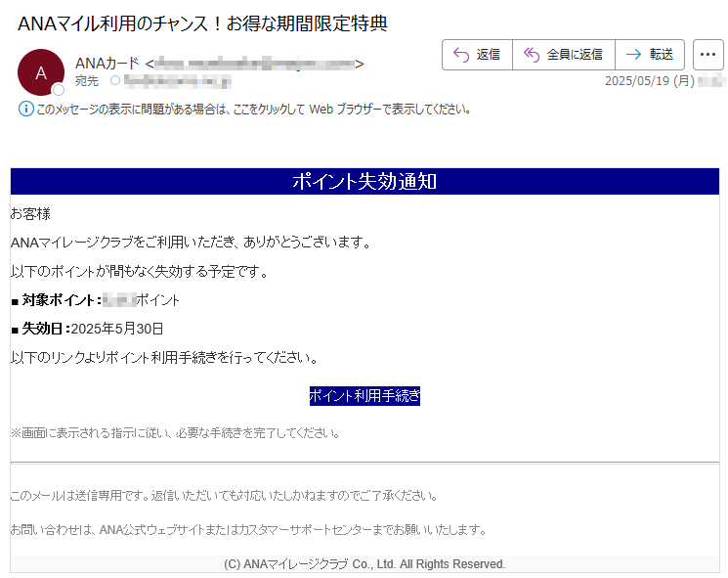The height and width of the screenshot is (578, 728).
Task: Click the ポイント利用手続き link button
Action: point(364,396)
